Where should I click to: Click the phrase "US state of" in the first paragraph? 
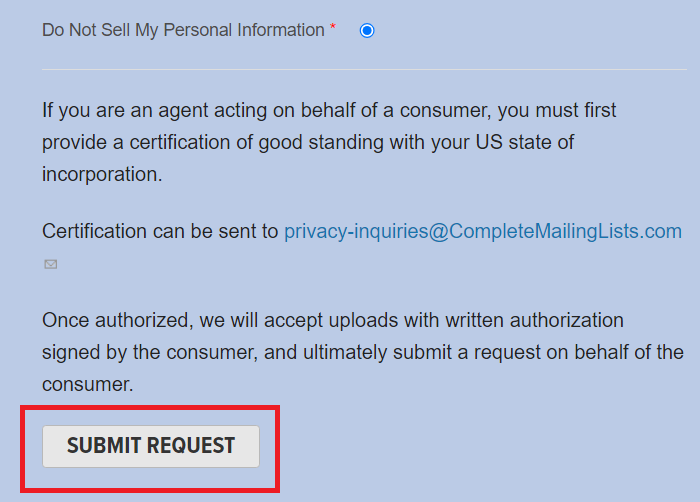(525, 142)
